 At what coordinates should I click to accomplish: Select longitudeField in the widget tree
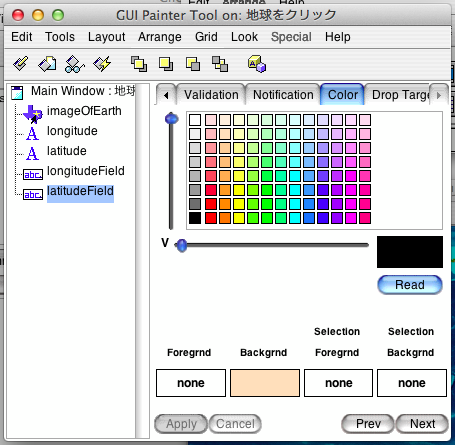pyautogui.click(x=86, y=171)
